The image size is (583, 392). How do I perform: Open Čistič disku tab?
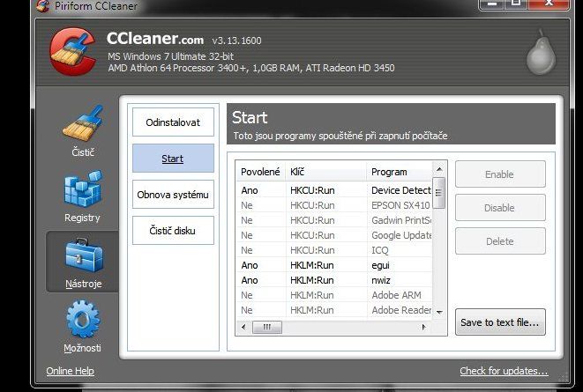pos(173,231)
